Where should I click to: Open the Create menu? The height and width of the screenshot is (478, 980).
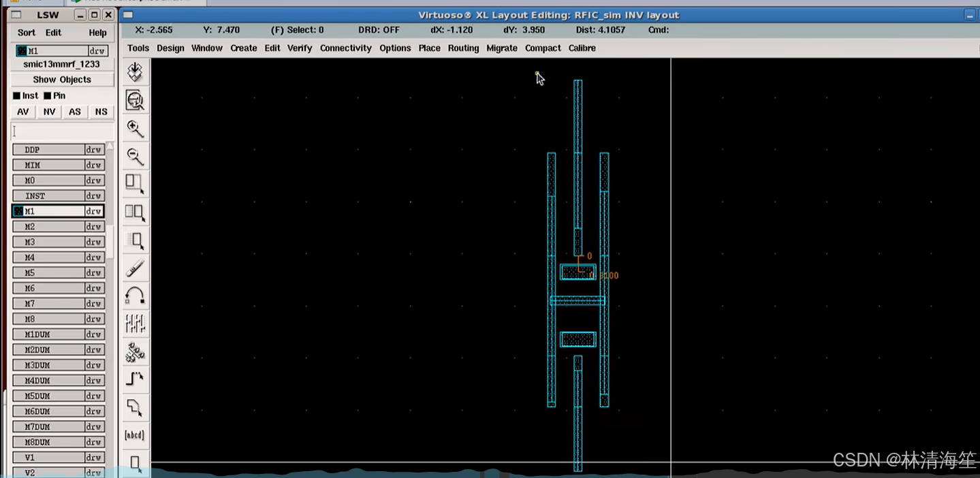pyautogui.click(x=244, y=48)
